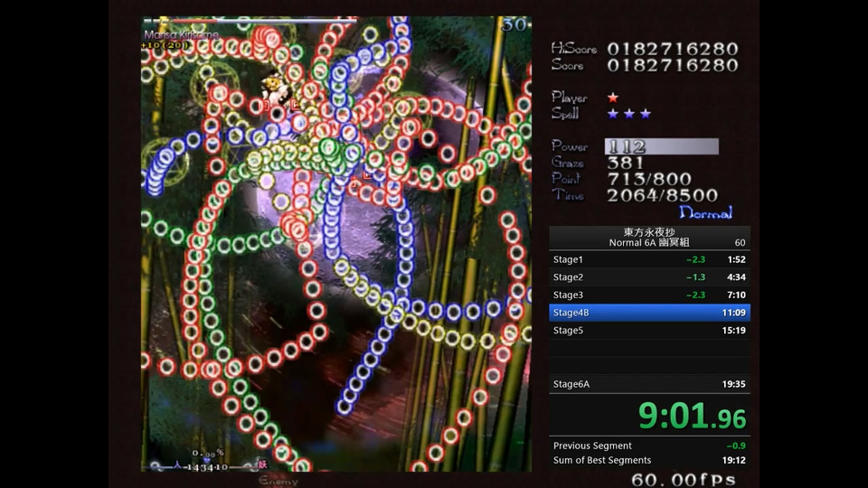
Task: Click the Enemy position marker
Action: (278, 481)
